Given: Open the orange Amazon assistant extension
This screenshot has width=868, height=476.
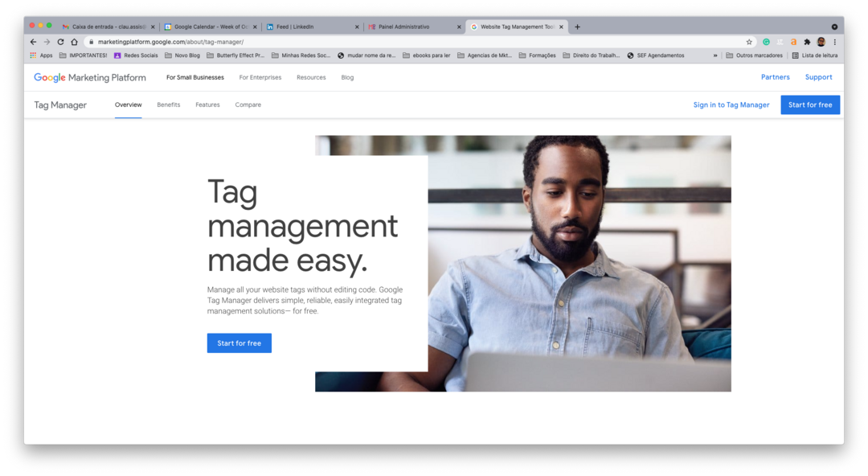Looking at the screenshot, I should pos(793,42).
